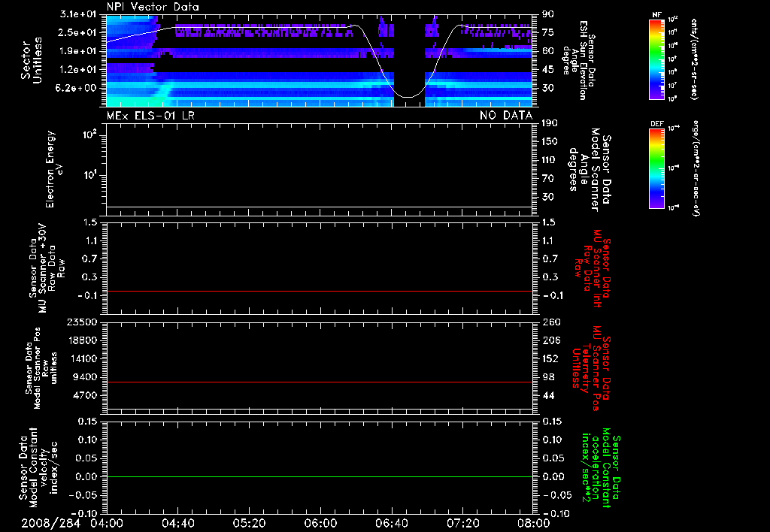This screenshot has height=532, width=770.
Task: Click the green "Model Constant acceleration" label
Action: coord(601,467)
